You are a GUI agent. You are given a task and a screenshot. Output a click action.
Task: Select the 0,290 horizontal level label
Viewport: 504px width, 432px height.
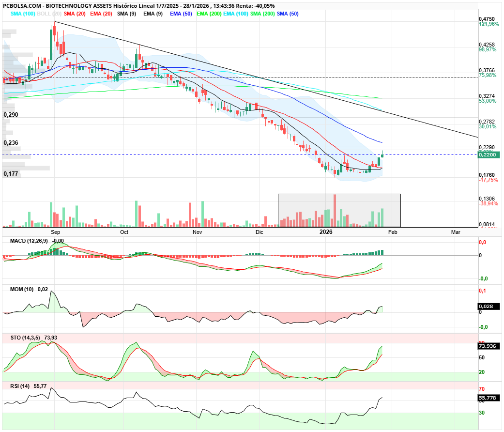coord(11,115)
